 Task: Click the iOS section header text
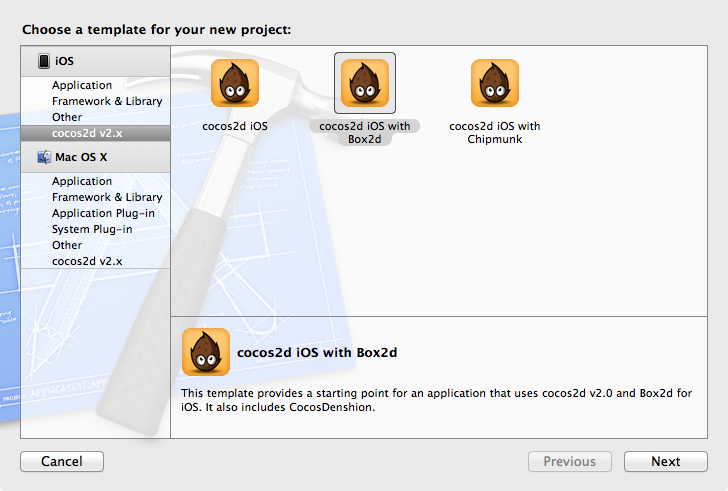pyautogui.click(x=64, y=61)
